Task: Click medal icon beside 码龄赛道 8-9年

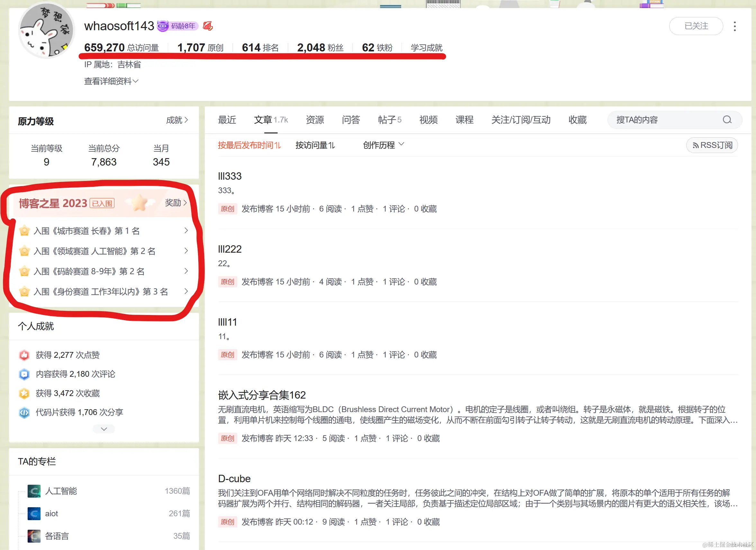Action: tap(24, 271)
